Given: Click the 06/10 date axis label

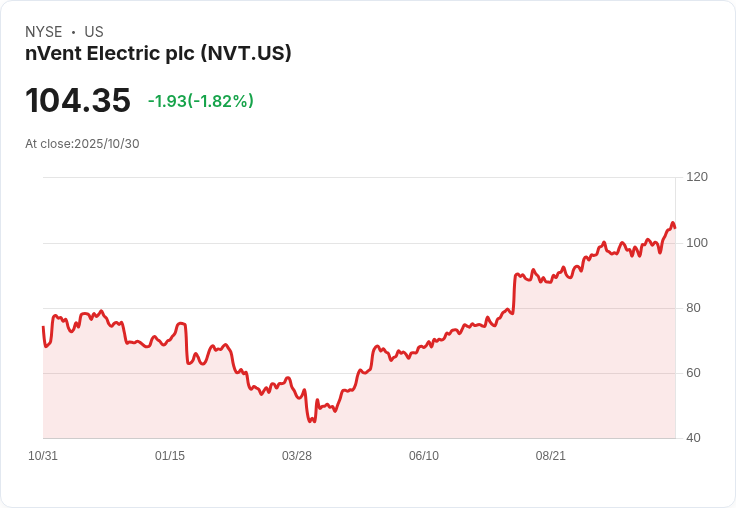Looking at the screenshot, I should click(424, 456).
